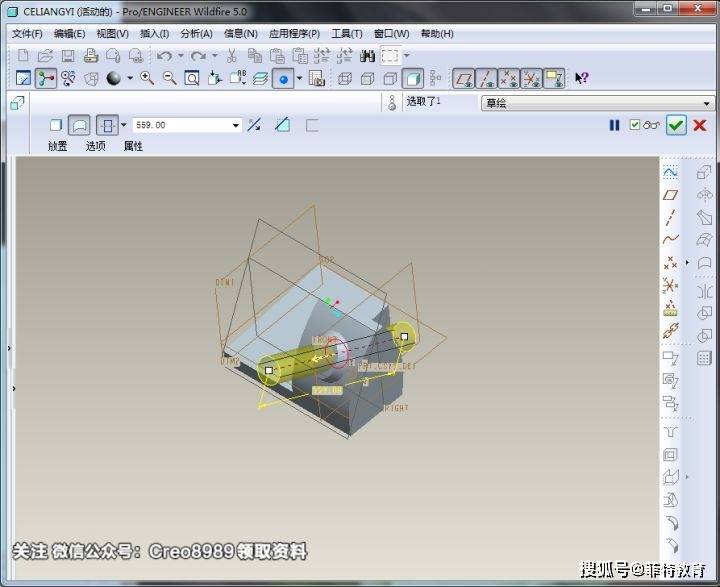Click the zoom out magnifier icon
This screenshot has height=587, width=720.
coord(169,78)
